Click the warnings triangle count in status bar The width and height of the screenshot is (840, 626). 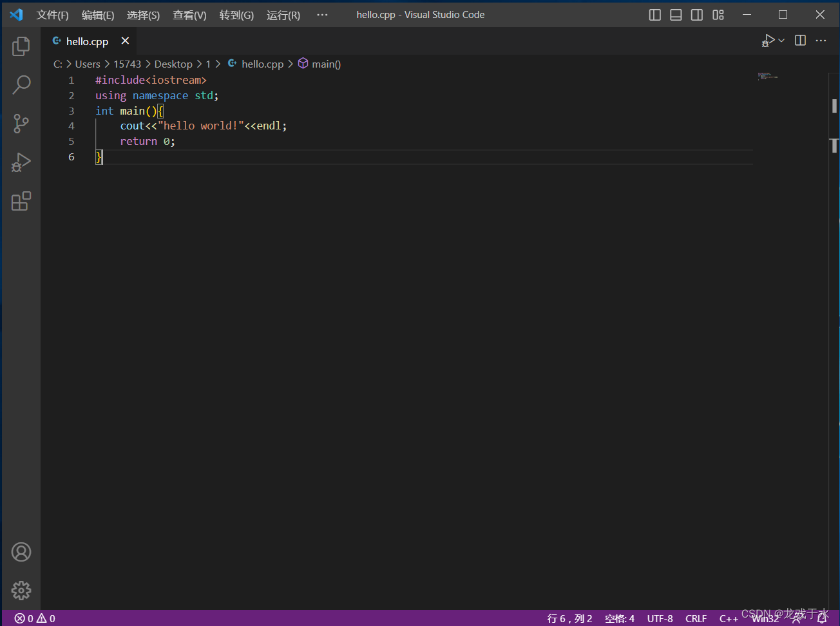coord(46,618)
